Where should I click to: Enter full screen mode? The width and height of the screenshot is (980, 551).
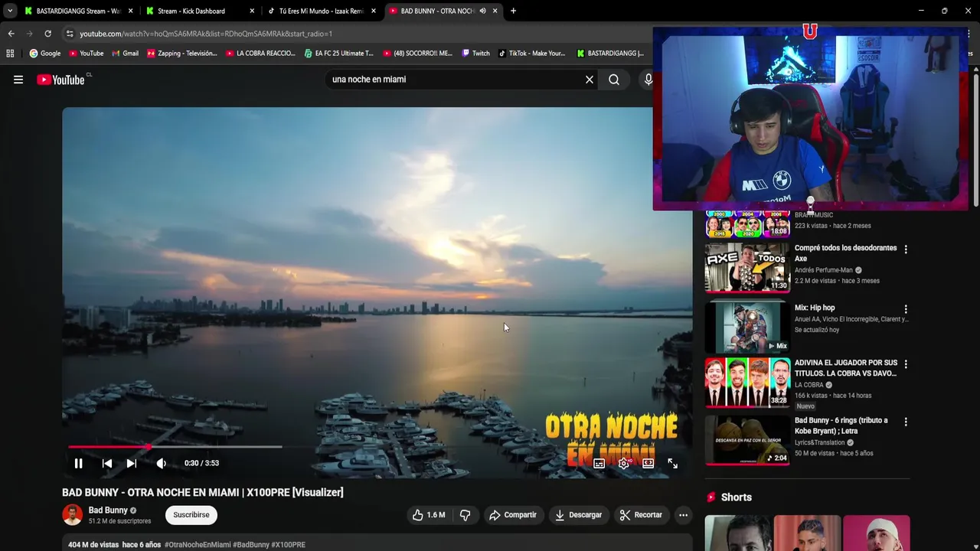[672, 463]
